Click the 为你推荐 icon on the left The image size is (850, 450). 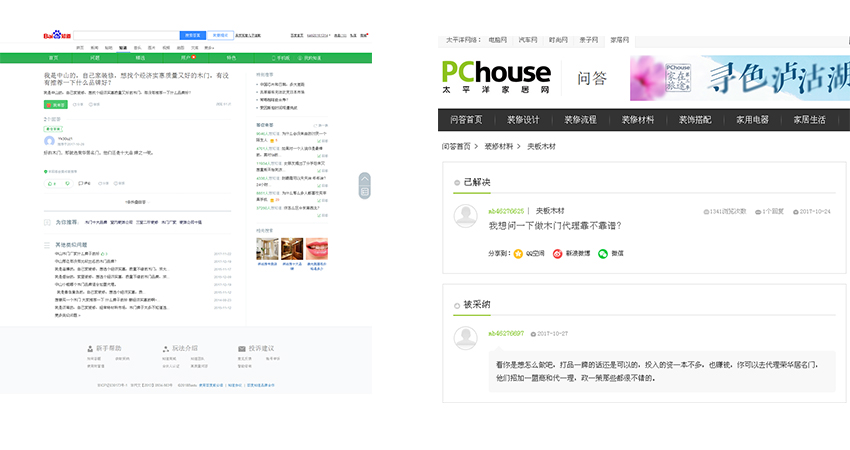point(47,222)
